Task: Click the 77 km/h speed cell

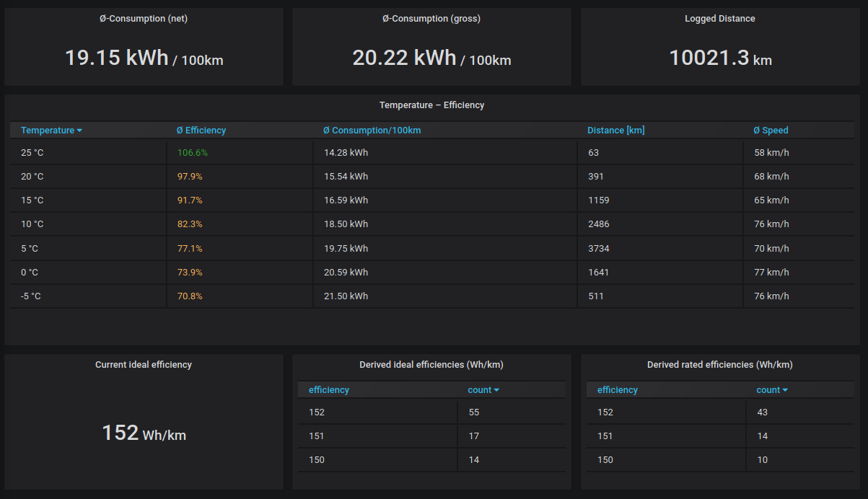Action: [799, 272]
